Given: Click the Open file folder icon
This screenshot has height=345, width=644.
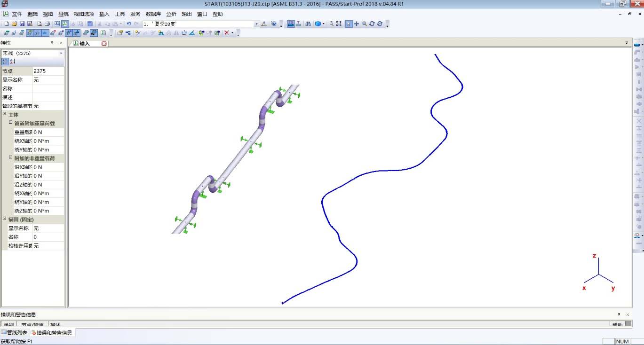Looking at the screenshot, I should pyautogui.click(x=14, y=24).
